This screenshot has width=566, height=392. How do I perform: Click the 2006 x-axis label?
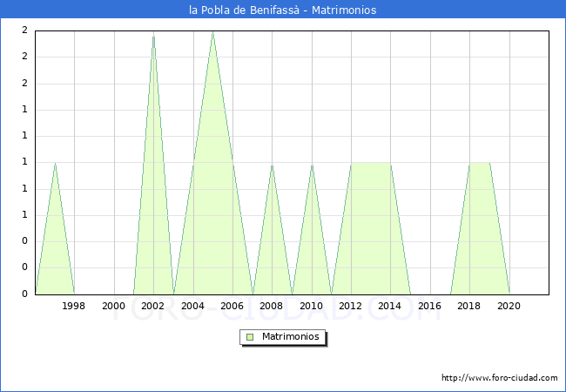tap(232, 306)
